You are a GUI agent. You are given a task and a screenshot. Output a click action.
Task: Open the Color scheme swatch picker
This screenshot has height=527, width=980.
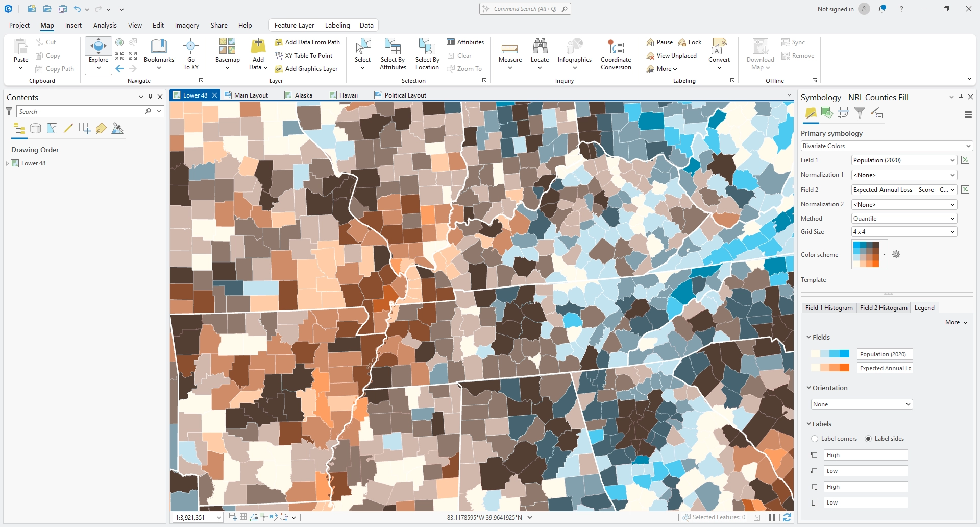click(x=870, y=254)
